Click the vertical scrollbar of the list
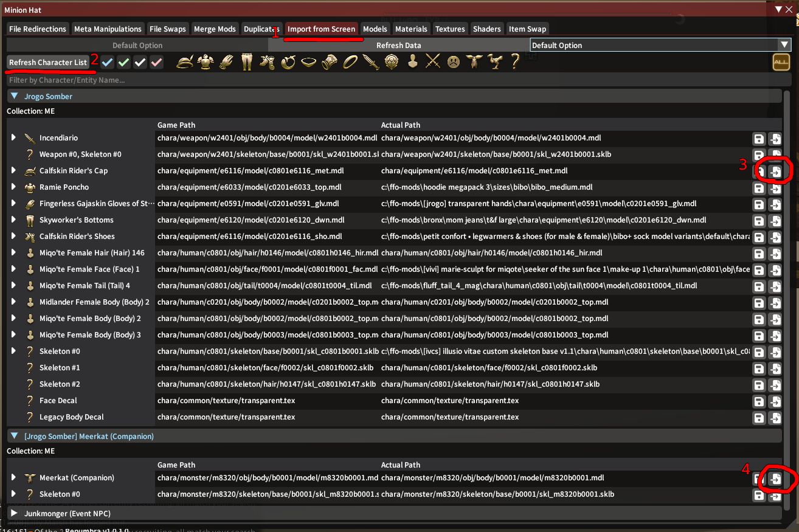 click(787, 300)
